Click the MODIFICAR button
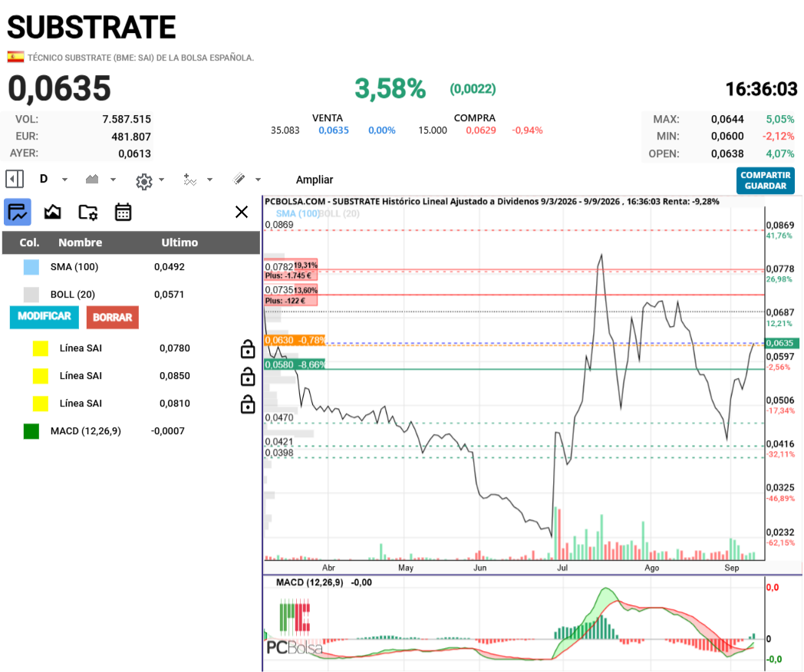Image resolution: width=804 pixels, height=672 pixels. (44, 317)
